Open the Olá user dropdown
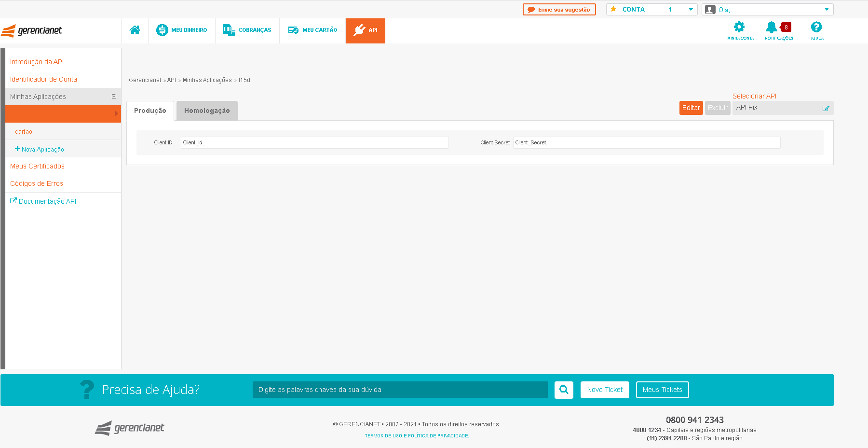The height and width of the screenshot is (448, 868). tap(768, 10)
